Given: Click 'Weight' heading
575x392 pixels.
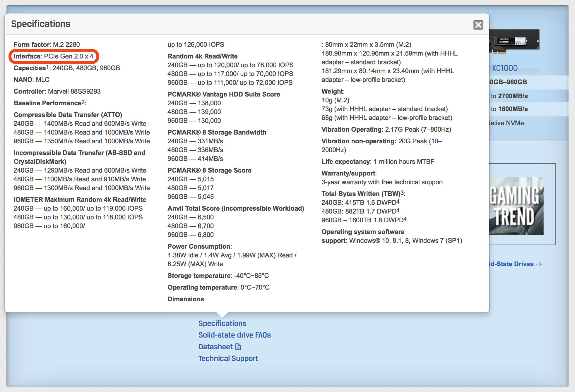Looking at the screenshot, I should pyautogui.click(x=333, y=91).
